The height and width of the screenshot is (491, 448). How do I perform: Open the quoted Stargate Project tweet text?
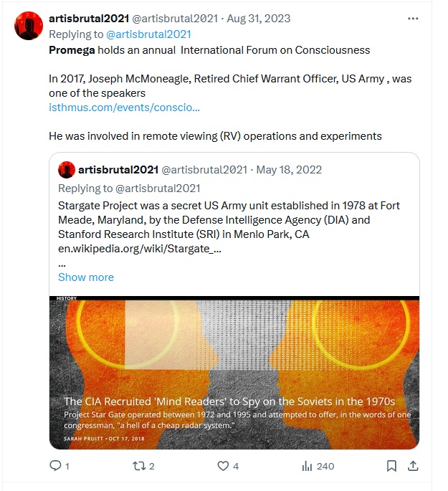[229, 220]
